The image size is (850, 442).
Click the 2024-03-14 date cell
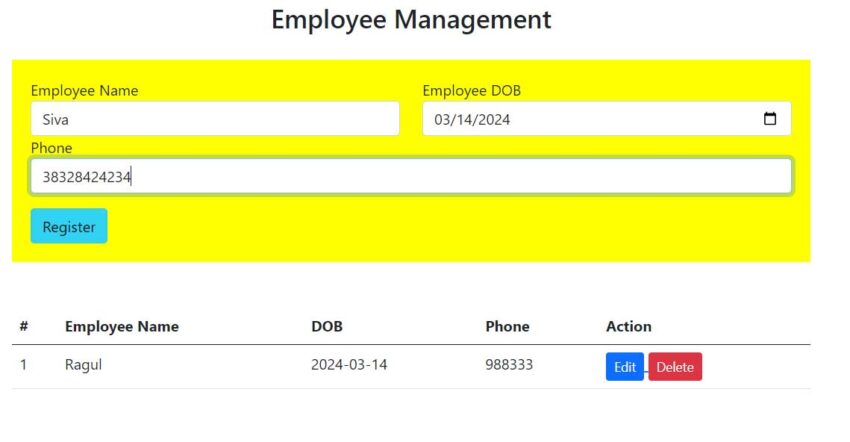point(349,365)
